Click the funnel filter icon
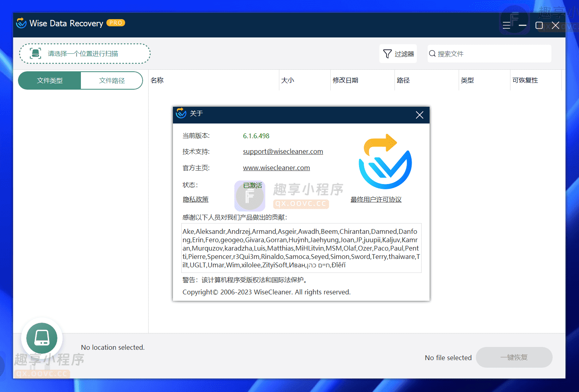This screenshot has height=392, width=579. pos(387,54)
